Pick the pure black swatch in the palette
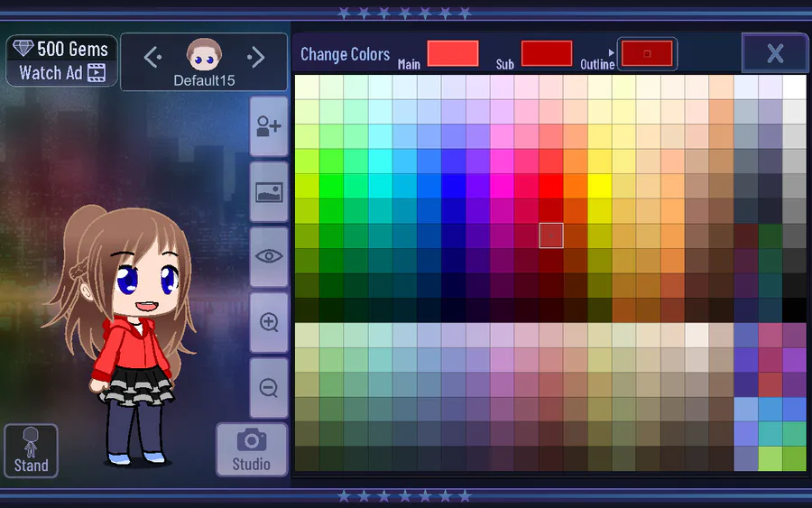The image size is (812, 508). [x=794, y=309]
